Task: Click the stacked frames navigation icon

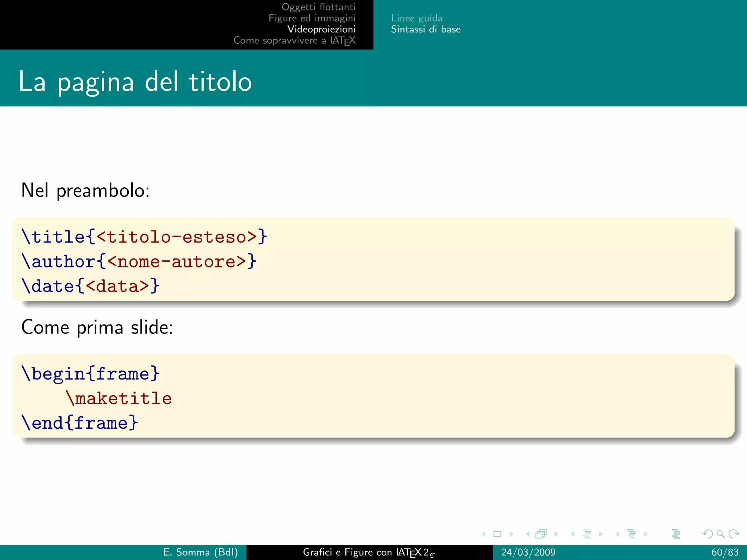Action: pyautogui.click(x=541, y=534)
